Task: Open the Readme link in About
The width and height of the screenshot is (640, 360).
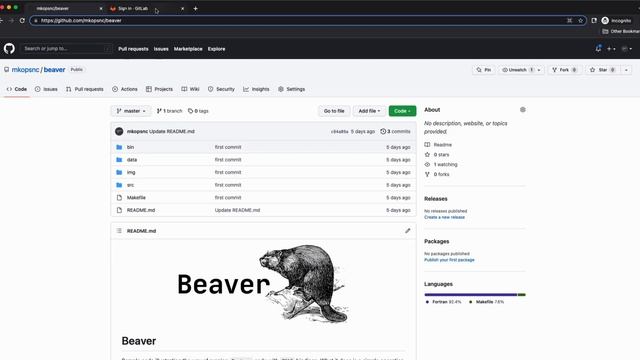Action: pos(442,145)
